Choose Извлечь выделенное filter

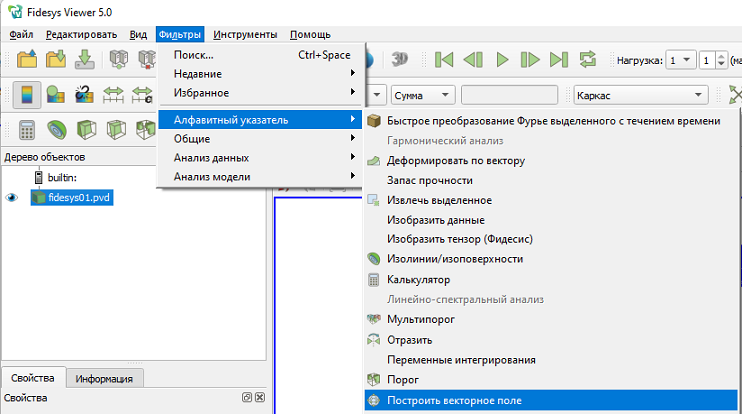click(551, 200)
